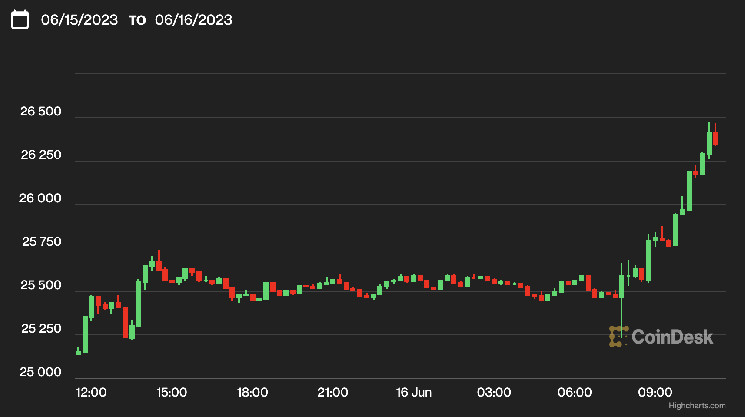Click the 25 000 price axis label
The image size is (745, 417).
coord(41,372)
